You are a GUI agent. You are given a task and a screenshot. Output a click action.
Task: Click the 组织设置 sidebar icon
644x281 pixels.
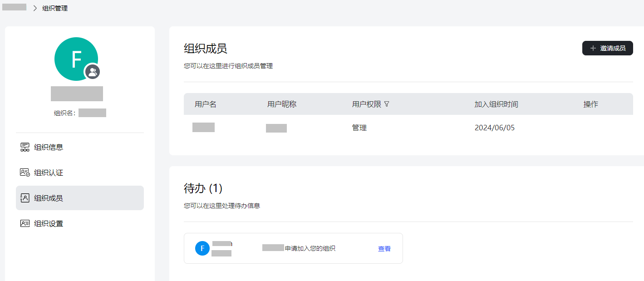click(25, 223)
